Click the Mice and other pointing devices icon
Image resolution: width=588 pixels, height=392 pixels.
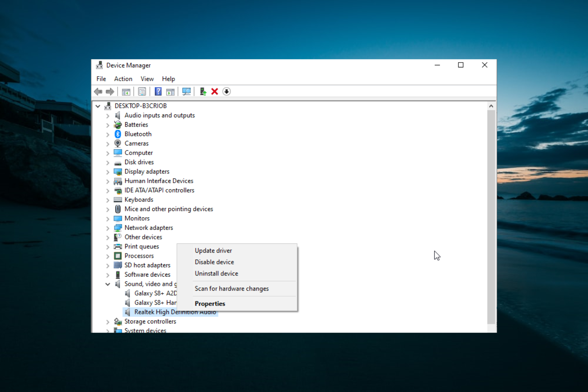click(118, 209)
